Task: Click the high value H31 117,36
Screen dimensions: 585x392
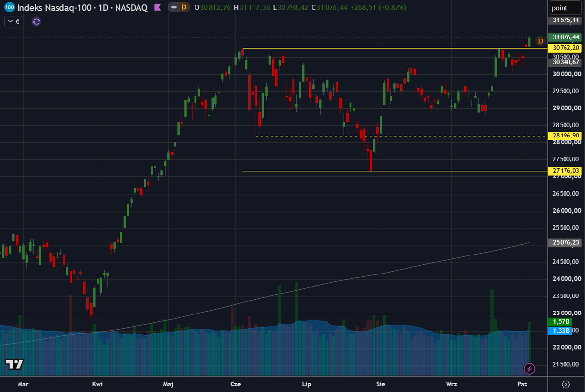Action: [252, 8]
